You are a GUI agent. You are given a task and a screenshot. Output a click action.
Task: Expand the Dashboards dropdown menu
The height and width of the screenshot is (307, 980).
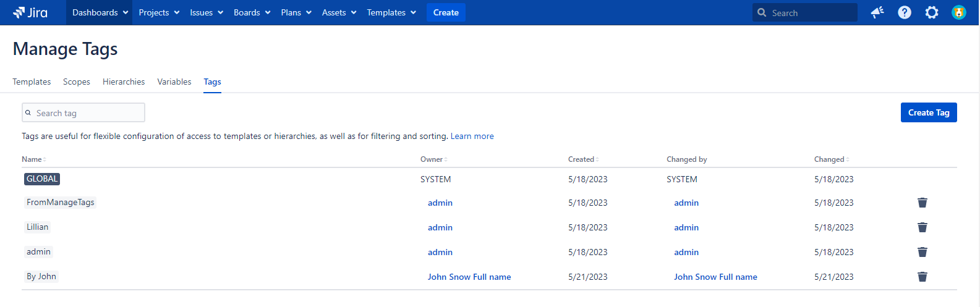[x=100, y=12]
